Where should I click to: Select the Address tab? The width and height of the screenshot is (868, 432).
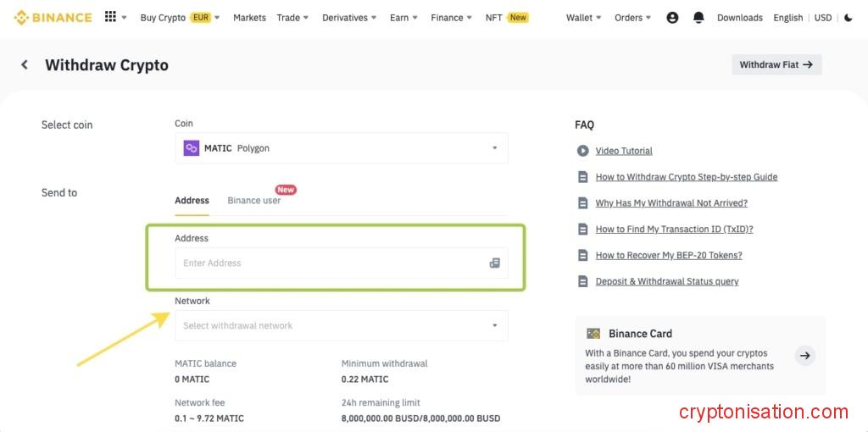[192, 201]
